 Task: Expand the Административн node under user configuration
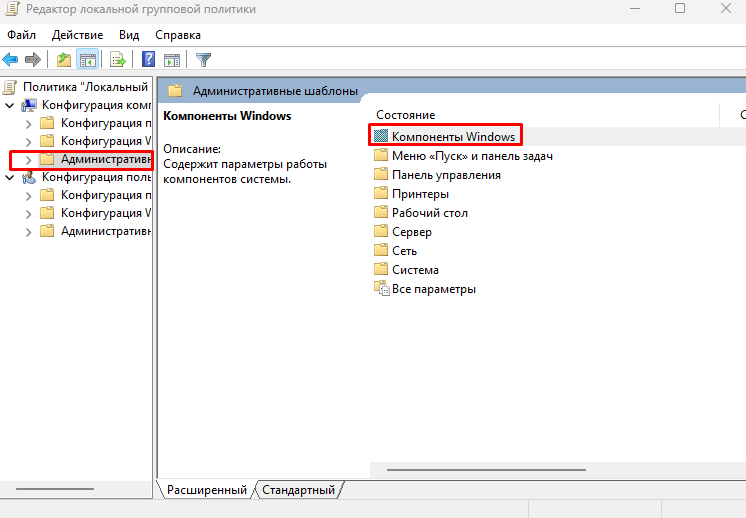pos(29,232)
